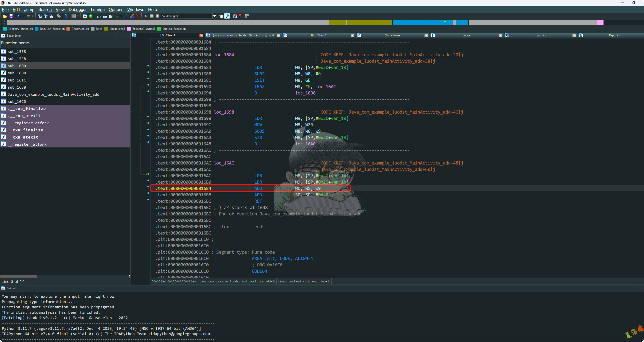Open the Debugger menu
Screen dimensions: 644x342
(x=78, y=9)
